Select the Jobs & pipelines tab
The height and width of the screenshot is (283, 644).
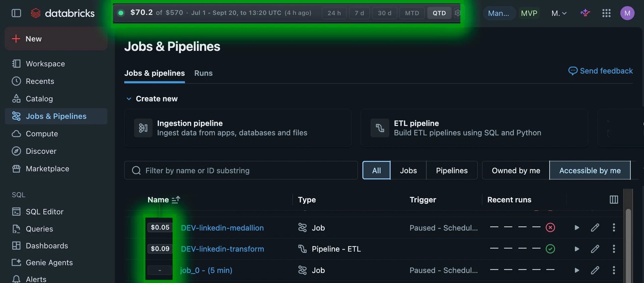point(154,73)
